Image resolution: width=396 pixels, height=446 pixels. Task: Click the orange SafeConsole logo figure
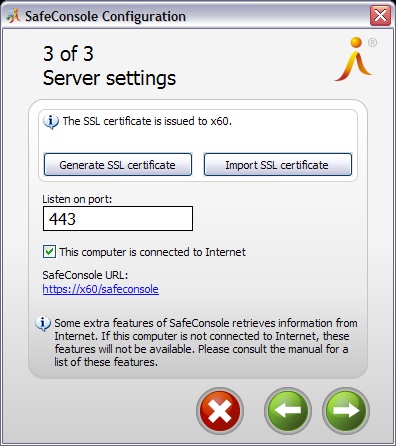tap(354, 59)
